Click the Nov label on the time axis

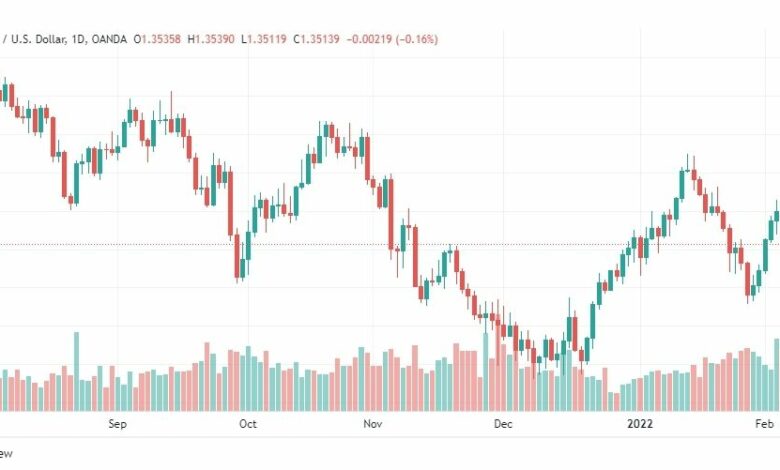pyautogui.click(x=373, y=424)
